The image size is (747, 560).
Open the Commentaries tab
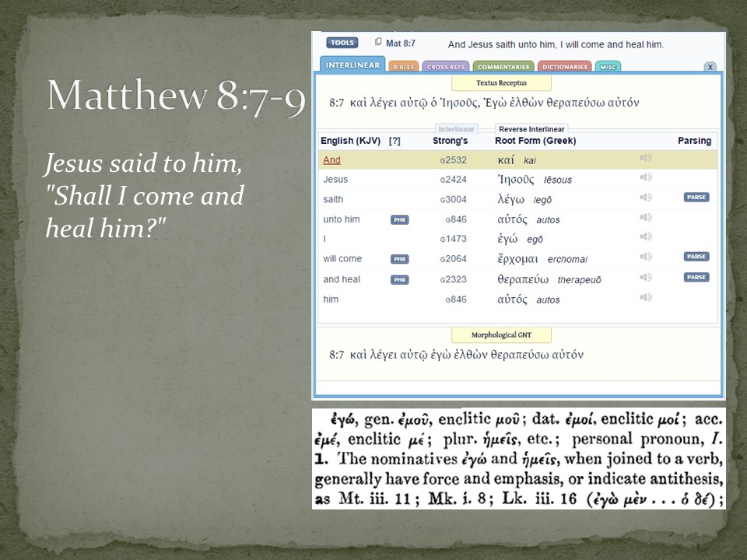(x=503, y=67)
